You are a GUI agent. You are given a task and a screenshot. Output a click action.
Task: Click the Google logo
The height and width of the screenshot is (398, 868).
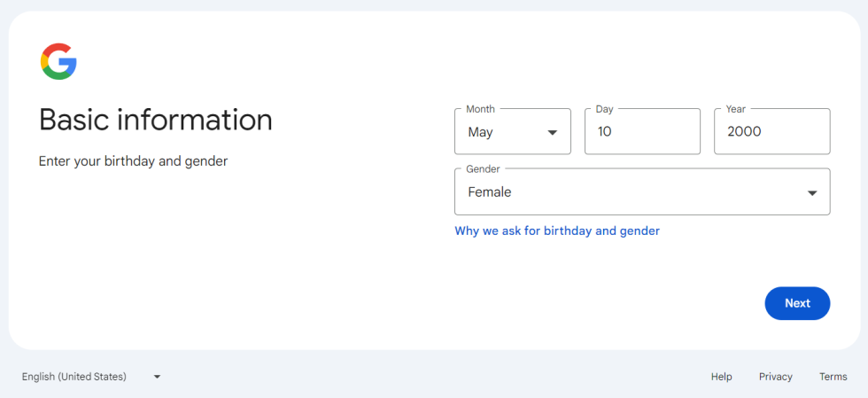(x=58, y=61)
